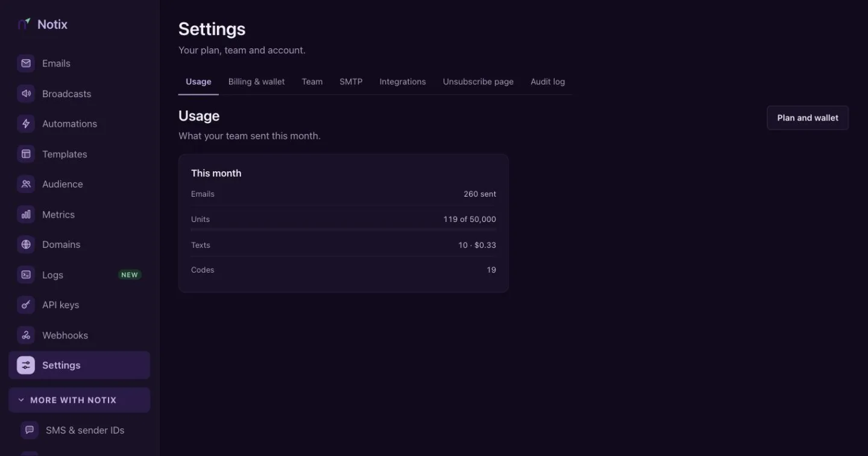Open the Logs sidebar item
Viewport: 868px width, 456px height.
point(79,274)
